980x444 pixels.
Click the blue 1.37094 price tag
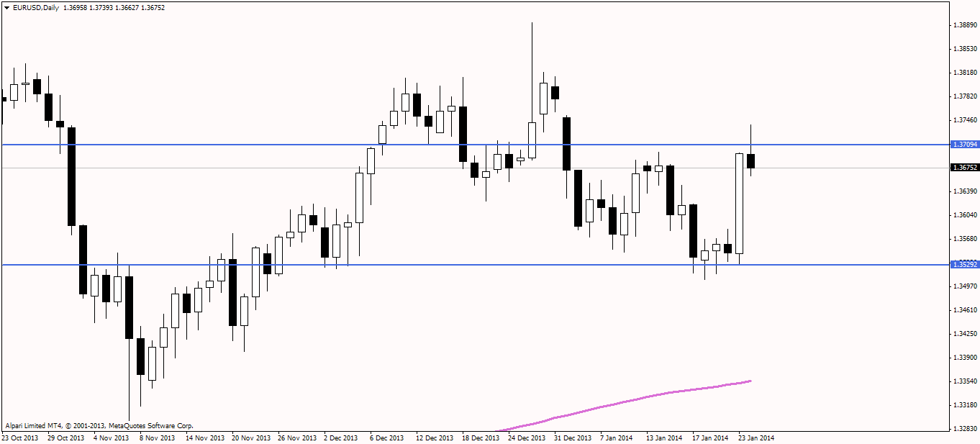(x=964, y=145)
